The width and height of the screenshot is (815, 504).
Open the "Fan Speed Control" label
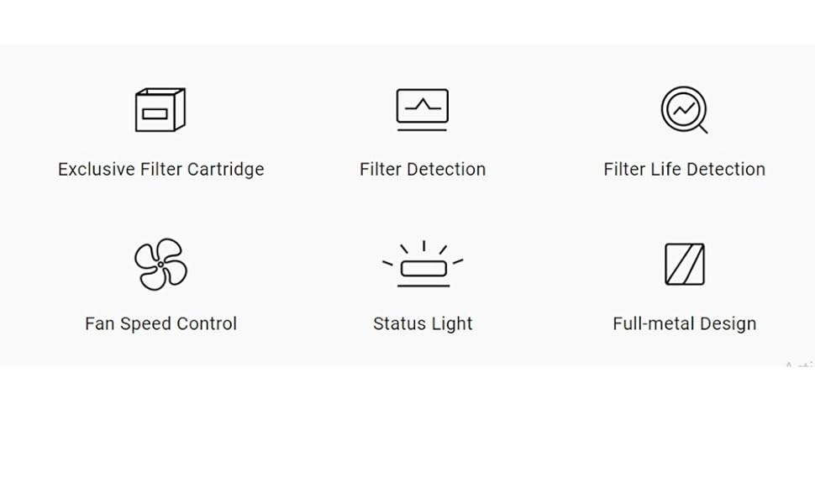coord(160,323)
